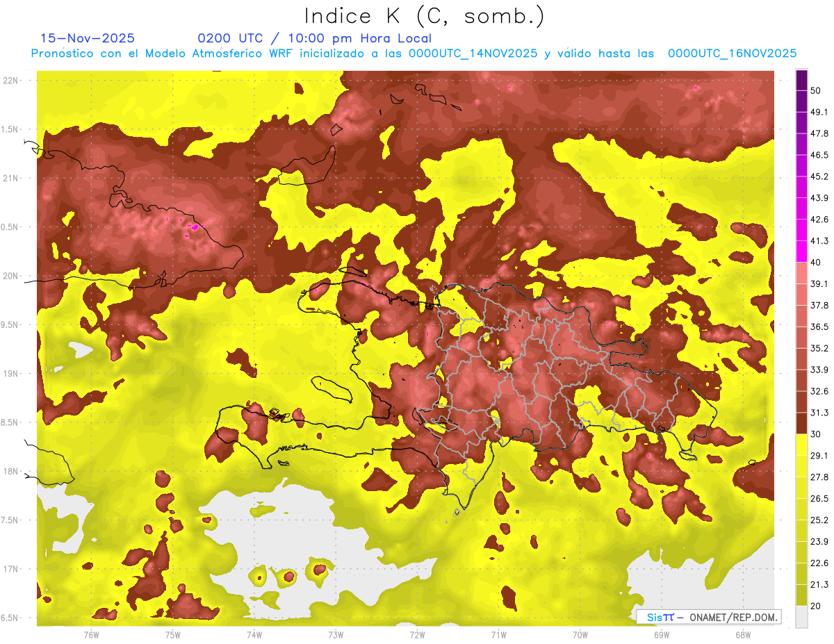Image resolution: width=834 pixels, height=644 pixels.
Task: Select the dark purple band above 50
Action: (x=801, y=81)
